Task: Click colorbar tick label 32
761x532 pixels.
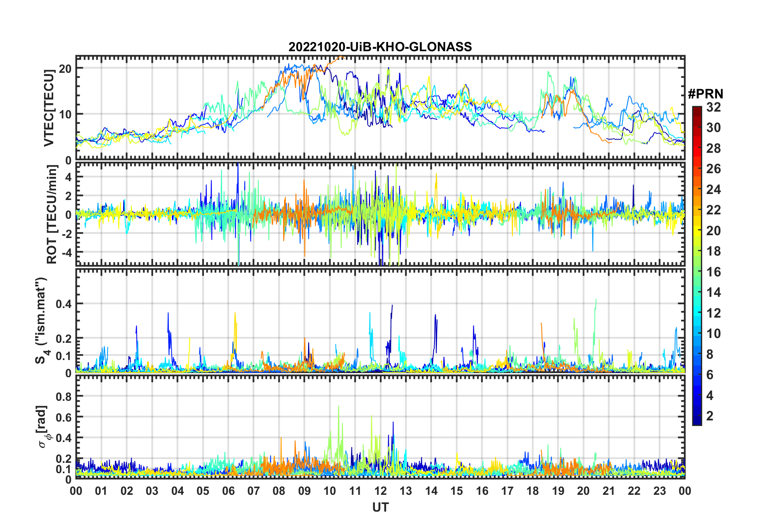Action: point(713,107)
